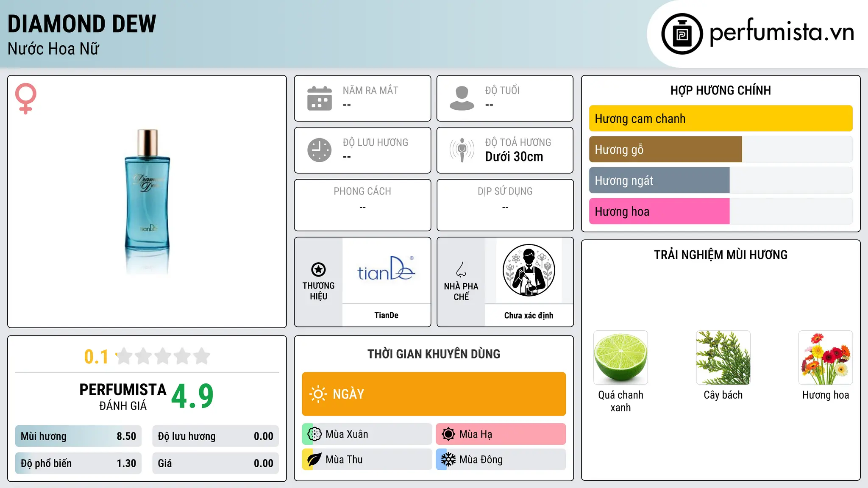This screenshot has width=868, height=488.
Task: Select the Hương ngát accord bar
Action: coord(721,180)
